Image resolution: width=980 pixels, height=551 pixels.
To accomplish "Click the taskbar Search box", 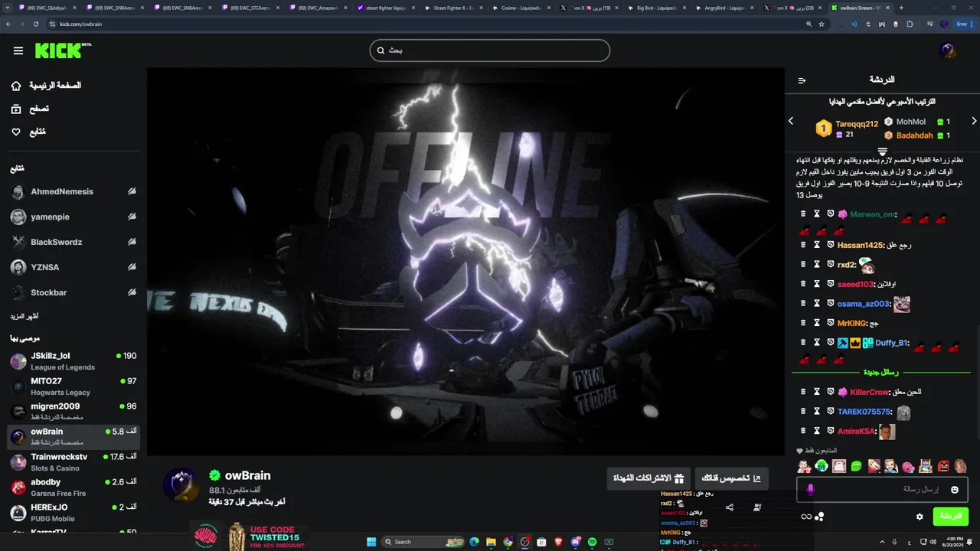I will coord(424,542).
